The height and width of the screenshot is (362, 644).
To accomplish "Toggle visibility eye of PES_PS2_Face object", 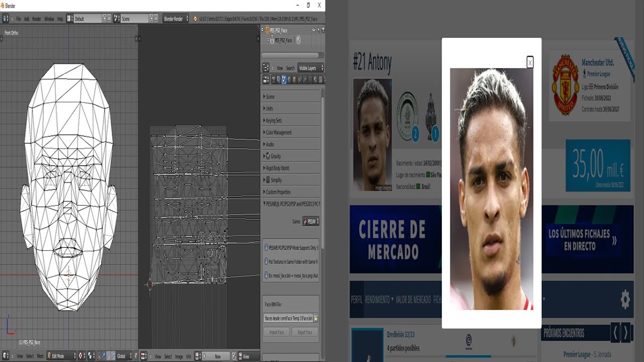I will point(313,30).
